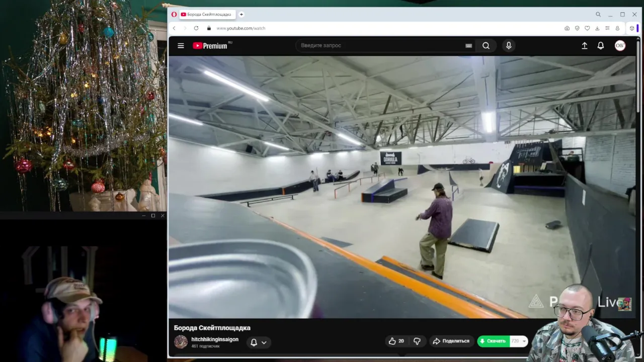Like the video with thumbs up
The height and width of the screenshot is (362, 644).
(396, 341)
